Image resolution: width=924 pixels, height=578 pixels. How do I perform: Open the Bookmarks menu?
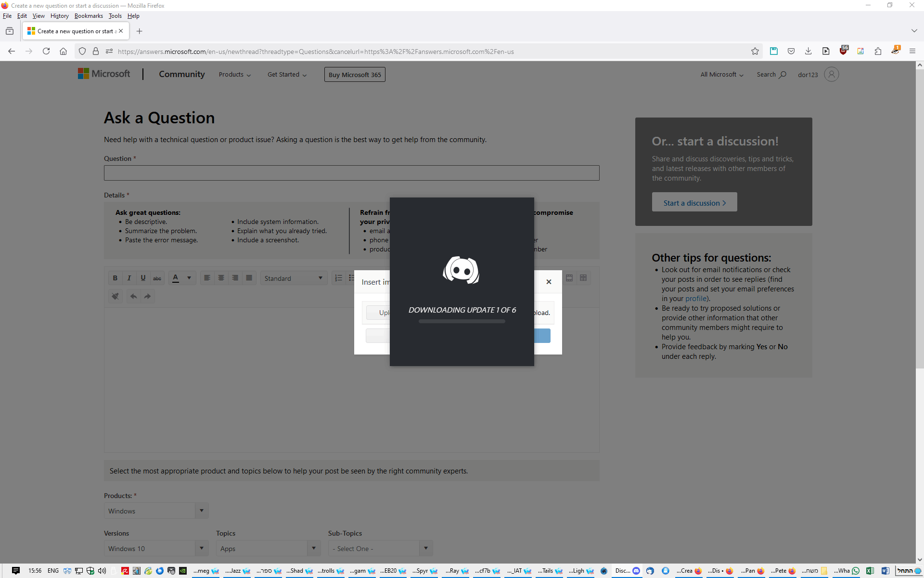pos(89,16)
